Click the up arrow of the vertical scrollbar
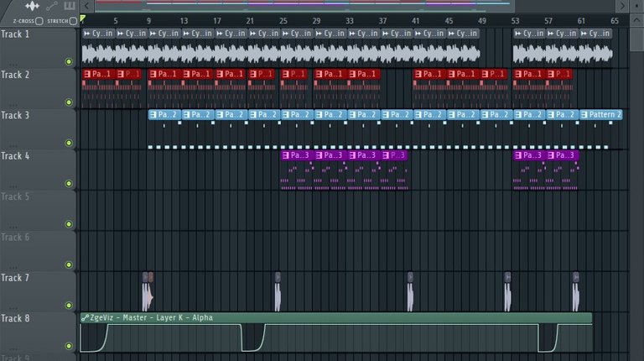Image resolution: width=644 pixels, height=361 pixels. (636, 20)
